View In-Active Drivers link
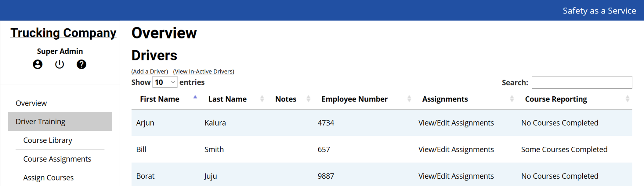This screenshot has height=186, width=644. click(x=204, y=71)
